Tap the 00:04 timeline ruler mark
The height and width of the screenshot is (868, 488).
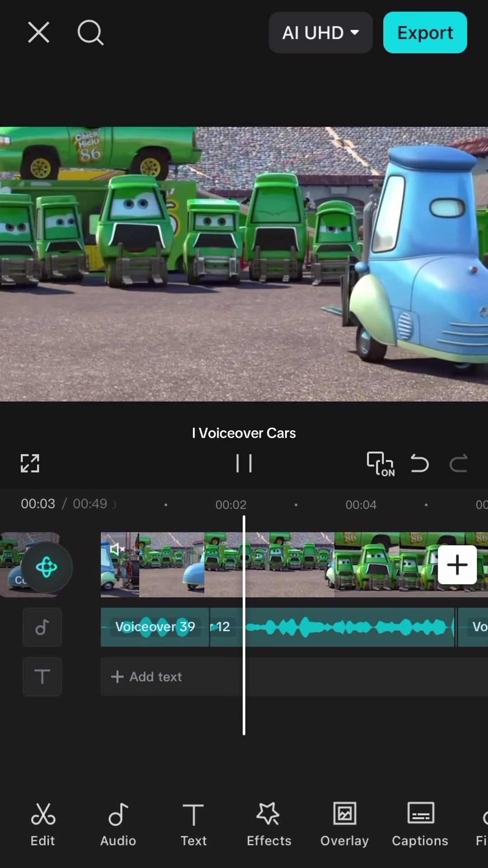click(361, 505)
